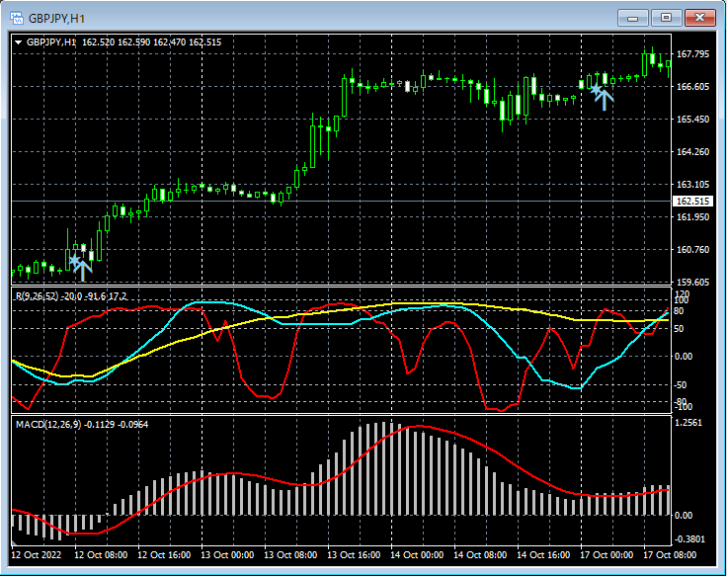Click the 159.605 price scale label
This screenshot has height=576, width=728.
tap(692, 282)
